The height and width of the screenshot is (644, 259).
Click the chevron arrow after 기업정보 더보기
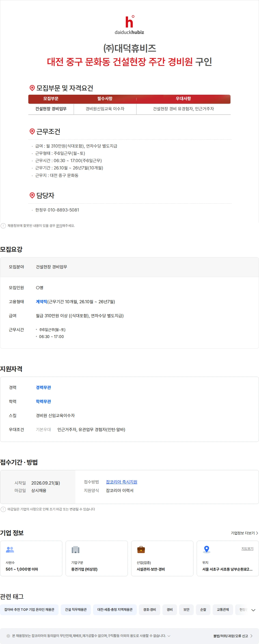[x=257, y=533]
